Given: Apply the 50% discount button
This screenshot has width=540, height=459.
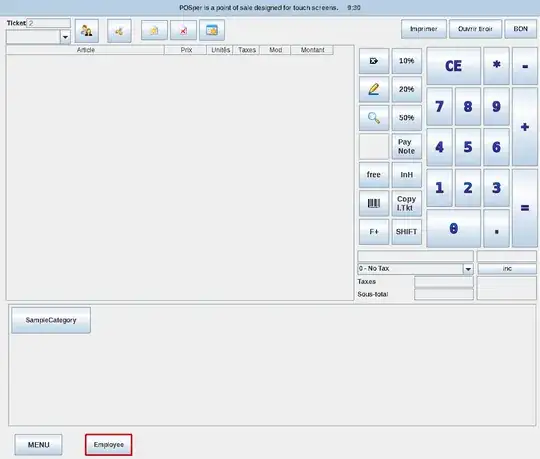Looking at the screenshot, I should click(x=407, y=118).
